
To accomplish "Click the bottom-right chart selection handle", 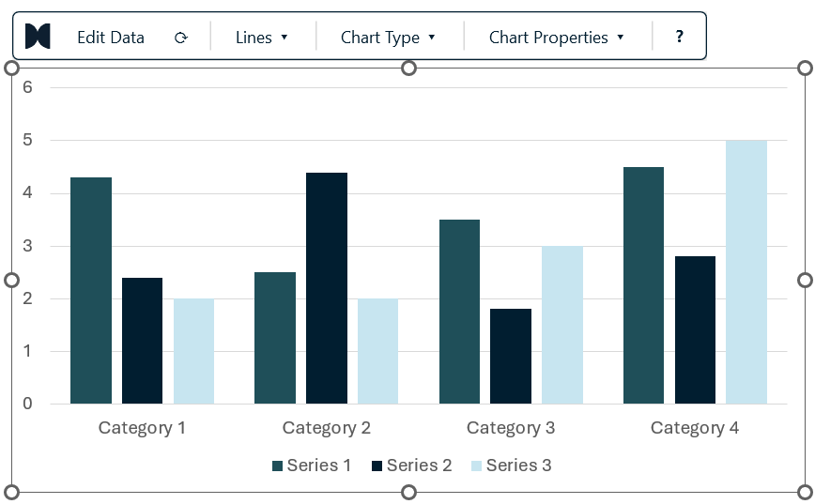I will pyautogui.click(x=805, y=492).
